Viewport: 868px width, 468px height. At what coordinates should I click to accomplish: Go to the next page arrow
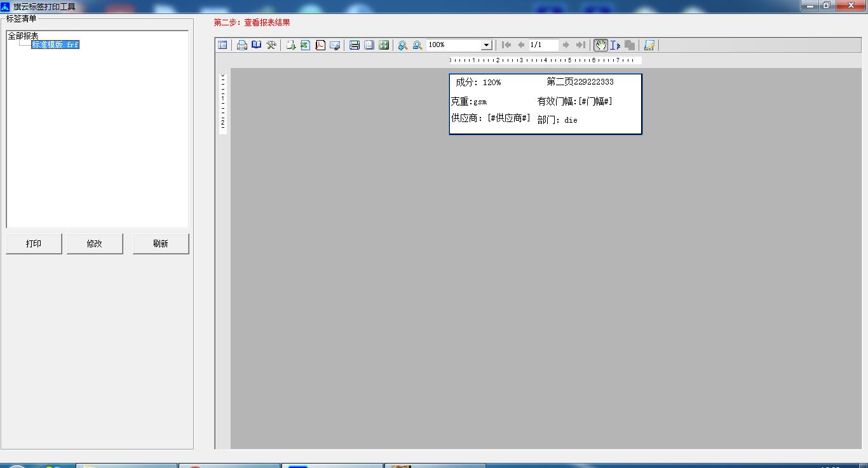pos(566,45)
